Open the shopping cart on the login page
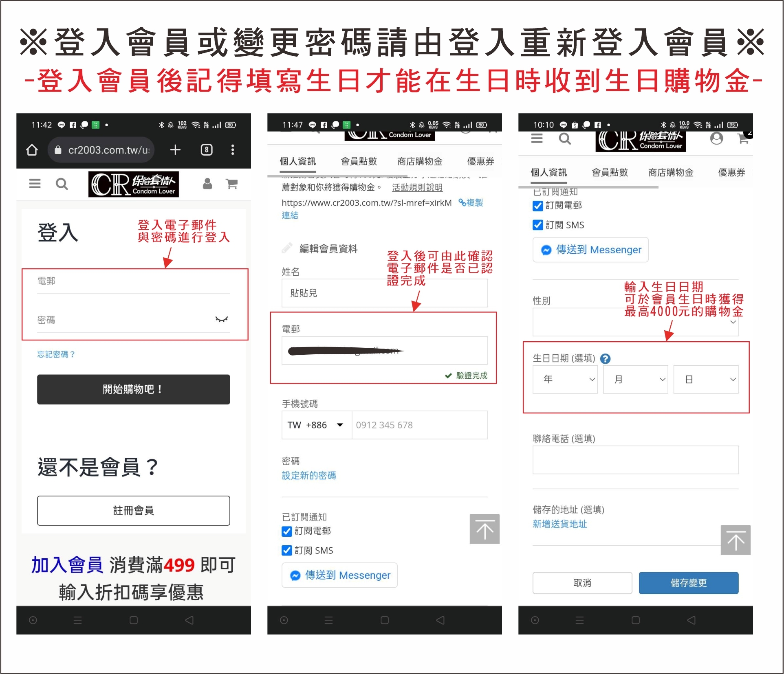Screen dimensions: 784x674 pos(232,184)
